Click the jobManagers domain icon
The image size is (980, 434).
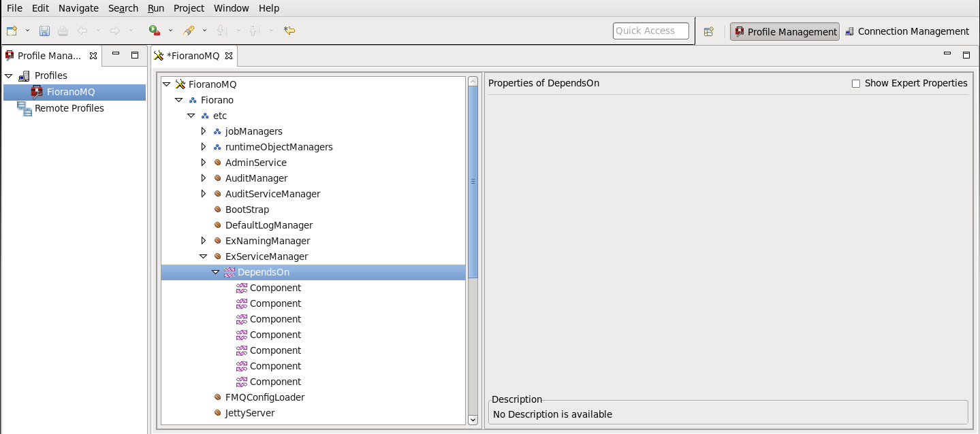pos(218,131)
